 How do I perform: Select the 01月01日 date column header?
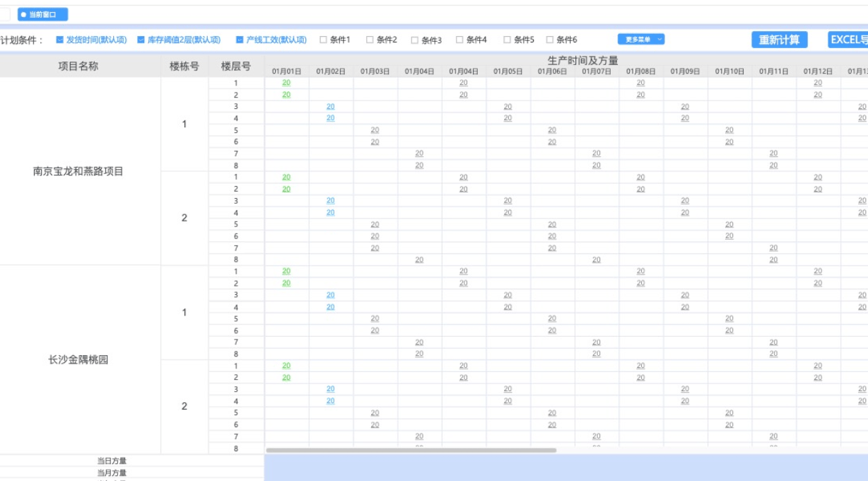click(286, 71)
